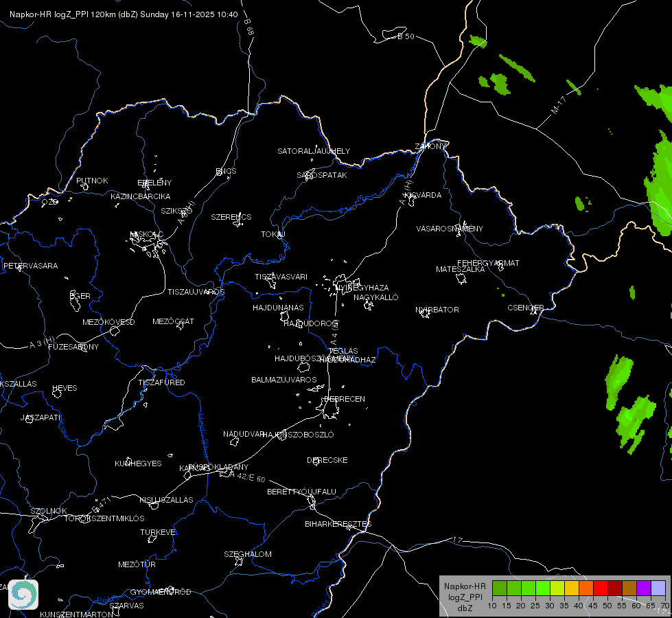Select the lavender 65-70 dBZ legend swatch
This screenshot has width=672, height=618.
click(658, 588)
